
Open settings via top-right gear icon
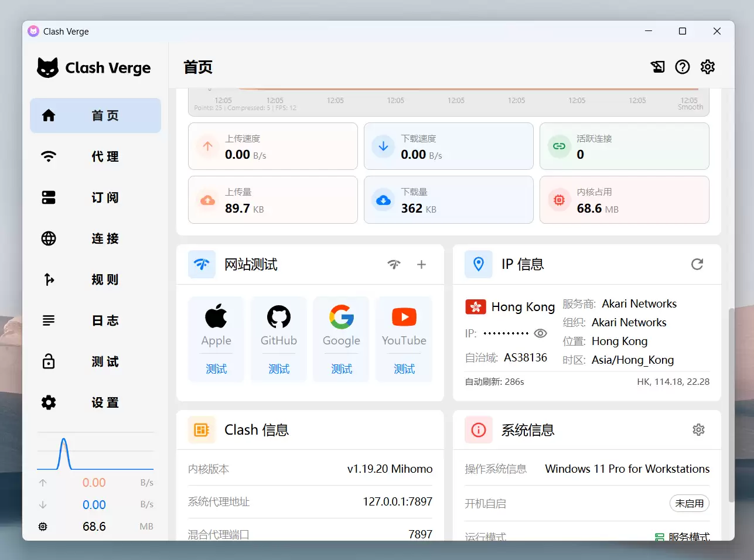[x=708, y=67]
